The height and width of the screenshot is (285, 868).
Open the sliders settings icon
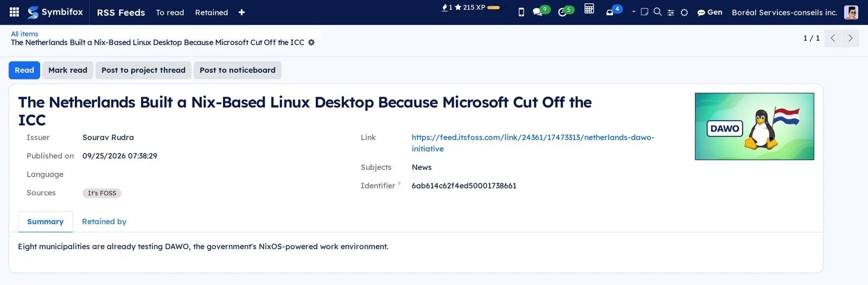coord(671,12)
